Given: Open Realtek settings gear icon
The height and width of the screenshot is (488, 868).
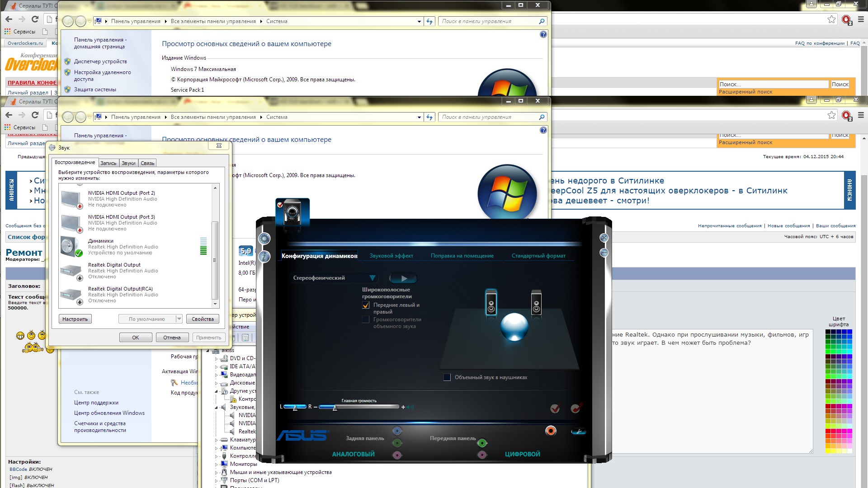Looking at the screenshot, I should pyautogui.click(x=264, y=238).
